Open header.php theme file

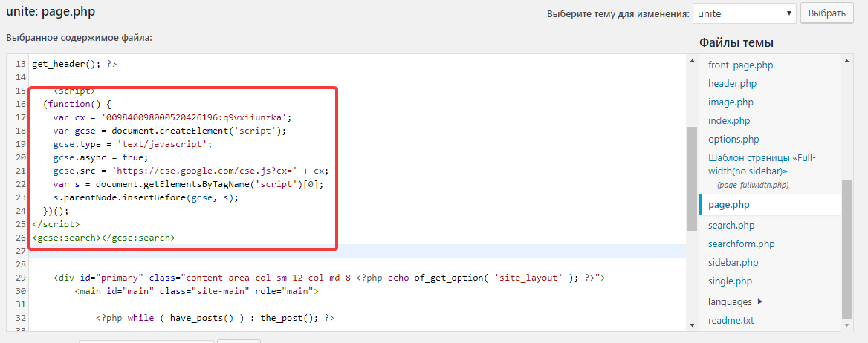pyautogui.click(x=733, y=84)
